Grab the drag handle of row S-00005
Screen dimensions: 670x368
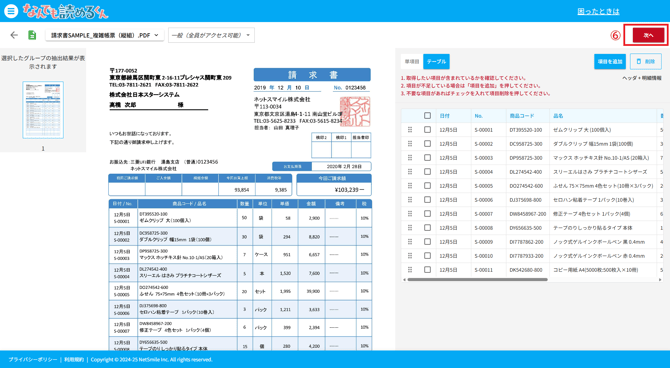tap(410, 185)
